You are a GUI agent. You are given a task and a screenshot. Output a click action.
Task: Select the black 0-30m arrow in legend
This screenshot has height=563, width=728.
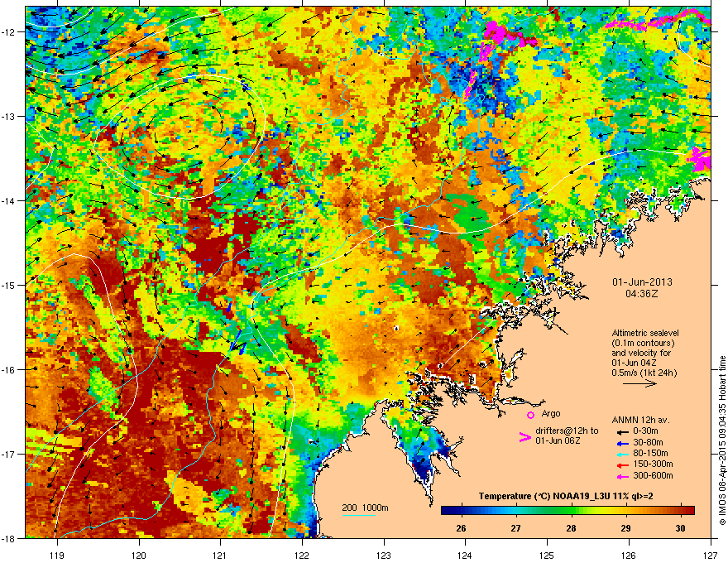(x=622, y=431)
